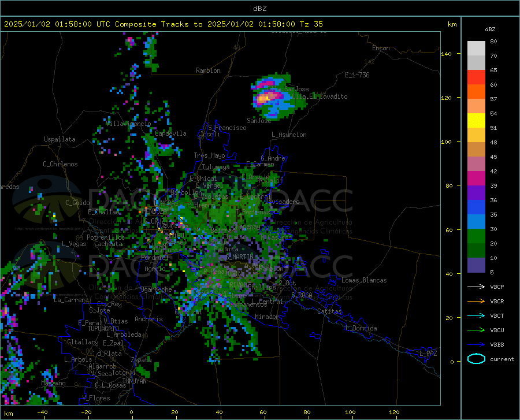
Task: Click the Divisadero map label
Action: 282,202
